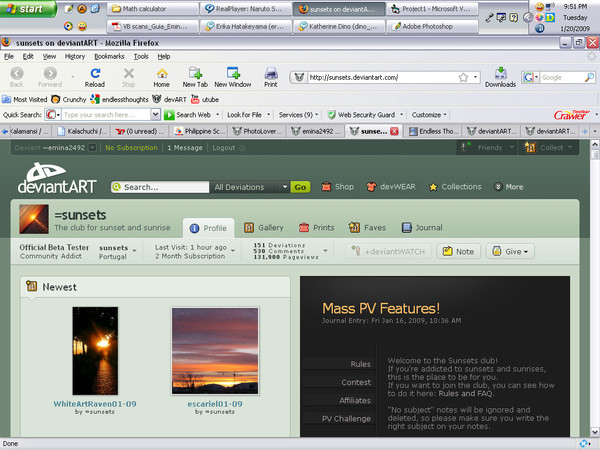Viewport: 600px width, 450px height.
Task: Switch to the Journal tab
Action: pyautogui.click(x=422, y=228)
